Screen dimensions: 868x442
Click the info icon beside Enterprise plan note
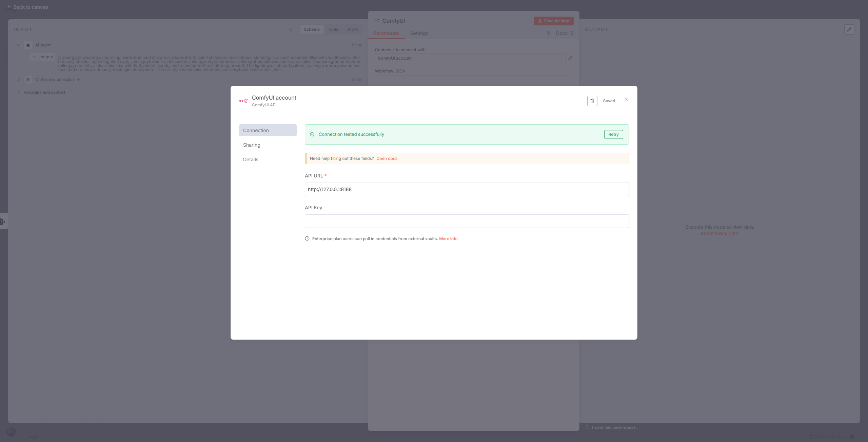point(307,239)
